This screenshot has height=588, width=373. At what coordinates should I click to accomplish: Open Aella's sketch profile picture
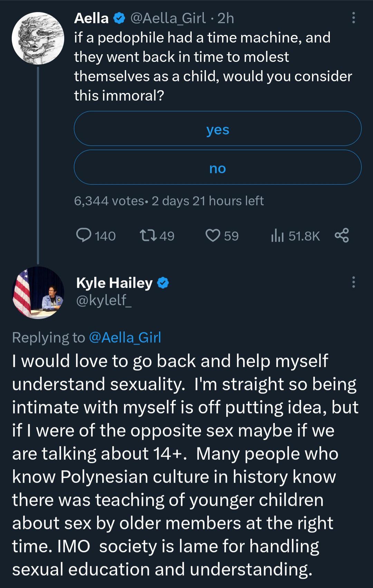click(x=38, y=38)
